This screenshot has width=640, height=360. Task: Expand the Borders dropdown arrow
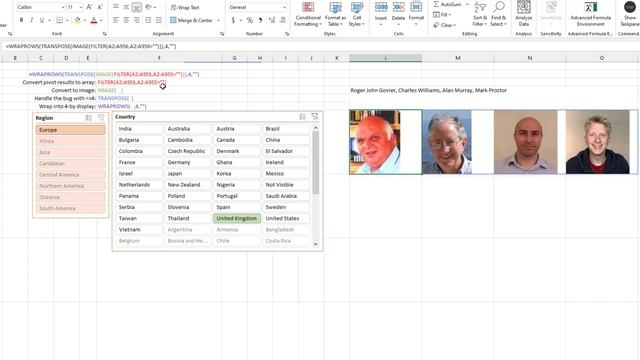click(67, 20)
